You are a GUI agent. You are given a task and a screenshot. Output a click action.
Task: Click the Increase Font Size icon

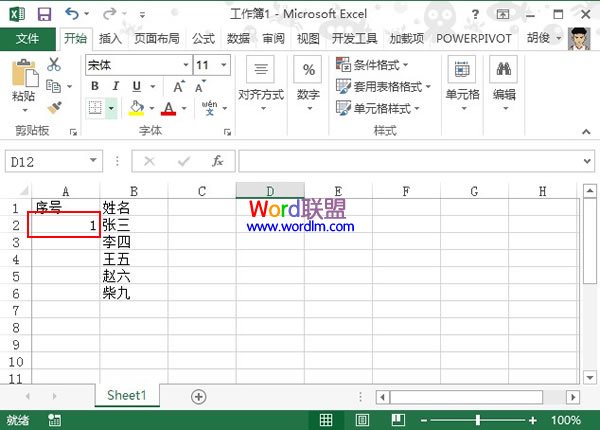coord(179,87)
